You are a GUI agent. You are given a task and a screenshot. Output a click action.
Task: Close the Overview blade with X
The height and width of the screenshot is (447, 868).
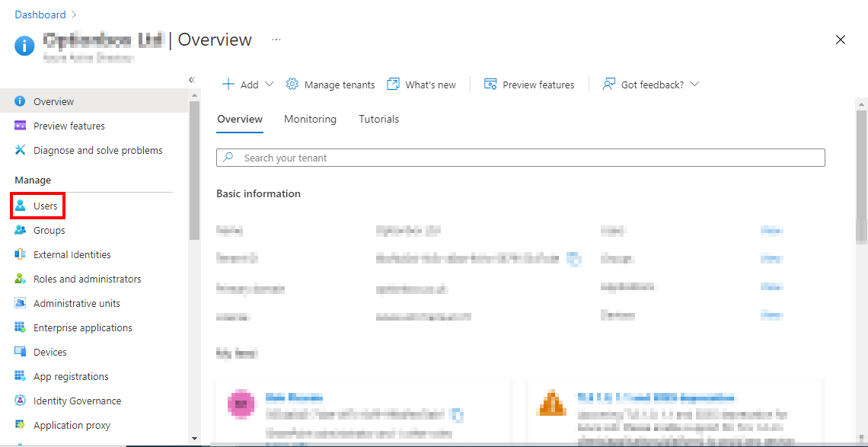tap(841, 40)
